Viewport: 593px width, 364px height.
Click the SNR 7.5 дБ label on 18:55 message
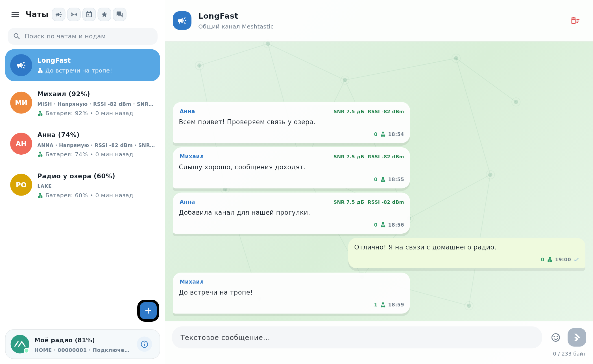click(x=349, y=157)
